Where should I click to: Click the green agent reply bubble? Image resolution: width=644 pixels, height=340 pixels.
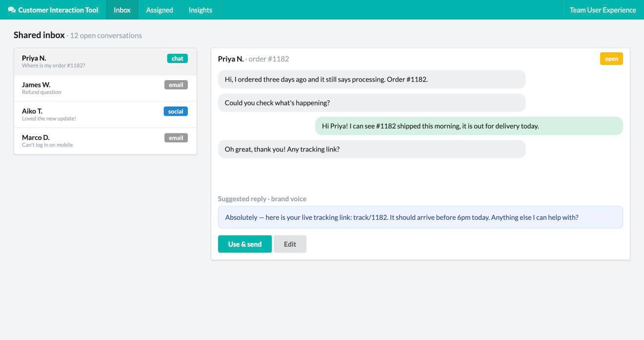pos(469,126)
